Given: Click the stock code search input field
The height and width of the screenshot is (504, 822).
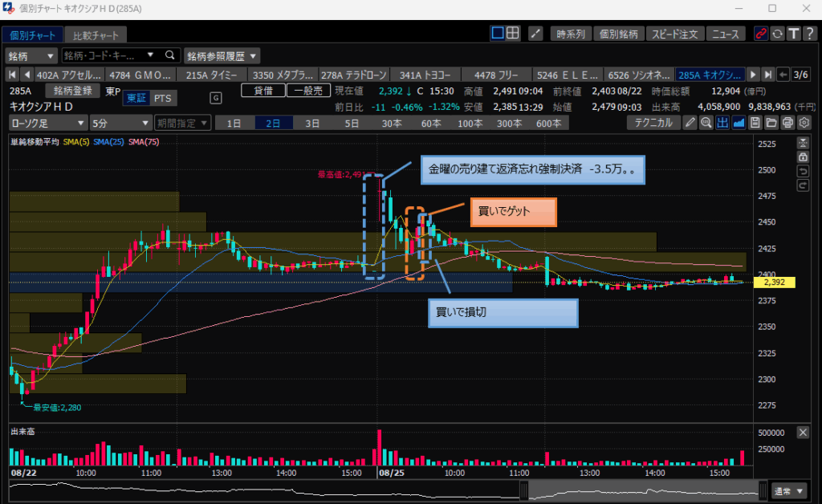Looking at the screenshot, I should (x=112, y=55).
